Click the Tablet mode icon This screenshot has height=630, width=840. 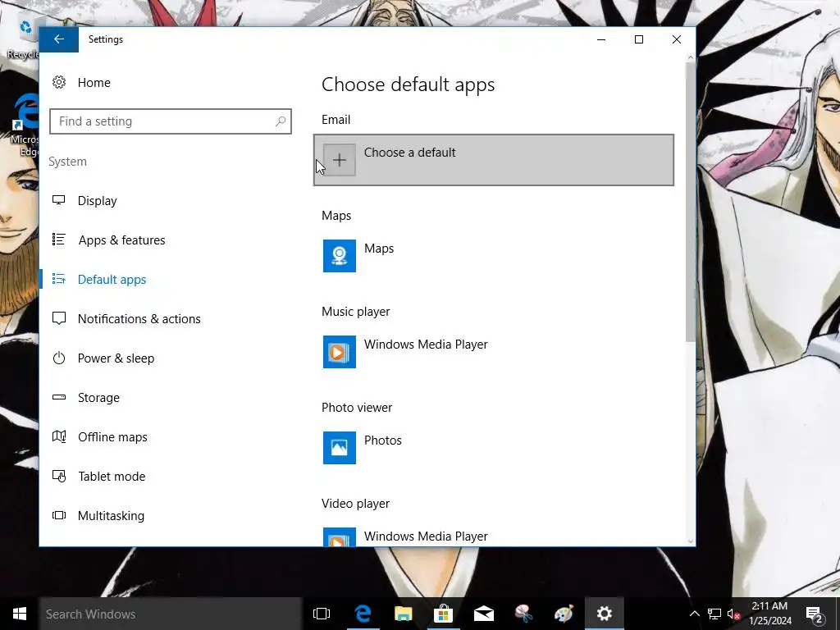pyautogui.click(x=59, y=476)
